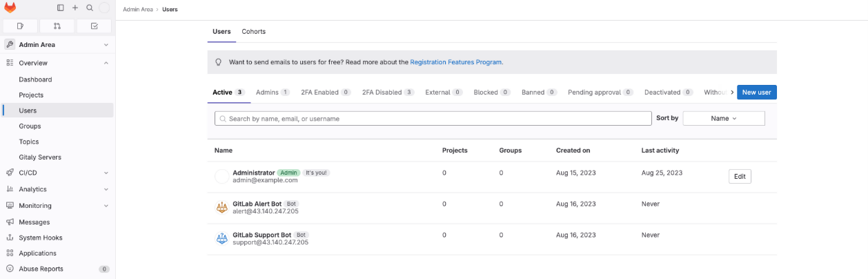Open the Sort by Name dropdown
This screenshot has height=279, width=868.
coord(724,118)
